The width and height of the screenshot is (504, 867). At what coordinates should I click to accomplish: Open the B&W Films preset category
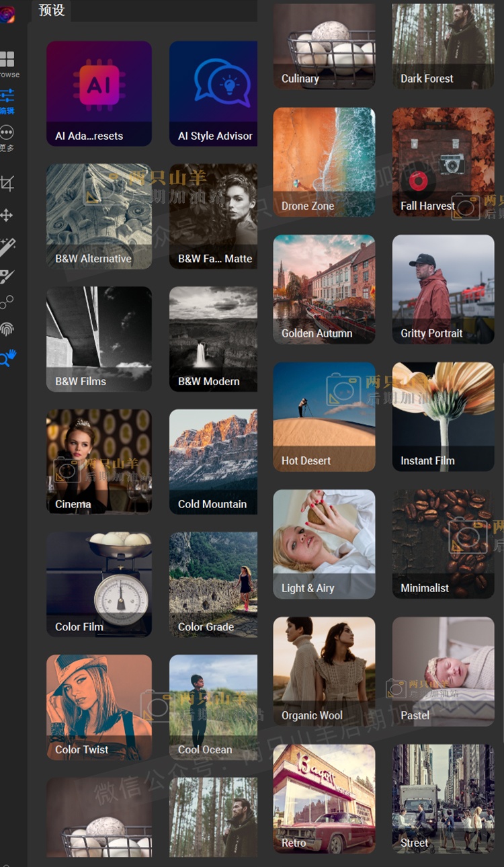[99, 339]
